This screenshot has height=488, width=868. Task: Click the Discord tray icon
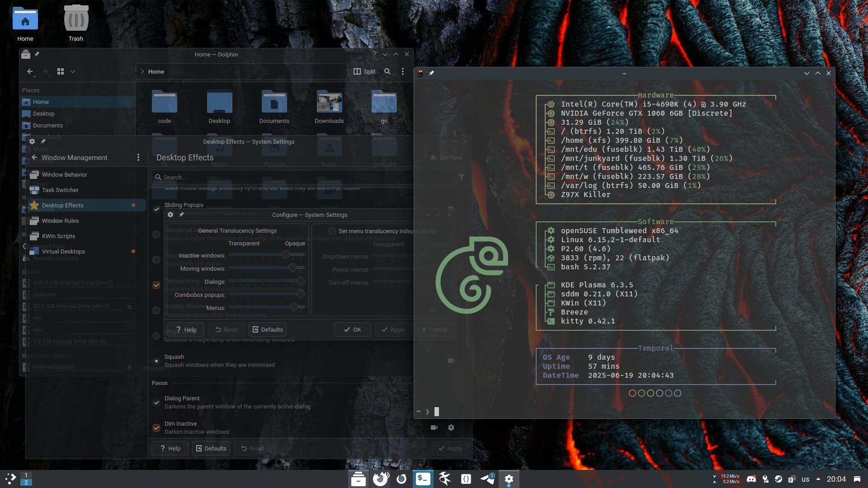tap(751, 479)
